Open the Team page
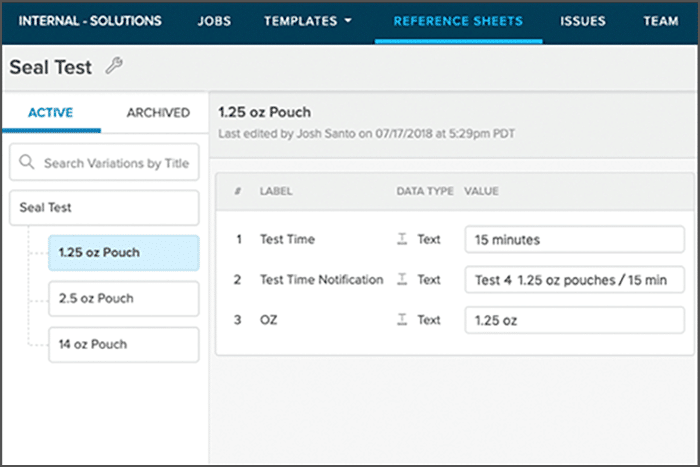Image resolution: width=700 pixels, height=467 pixels. (661, 21)
